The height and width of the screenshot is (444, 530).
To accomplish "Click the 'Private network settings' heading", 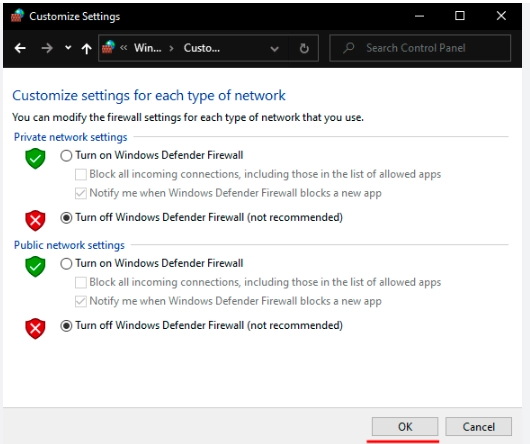I will (x=70, y=137).
